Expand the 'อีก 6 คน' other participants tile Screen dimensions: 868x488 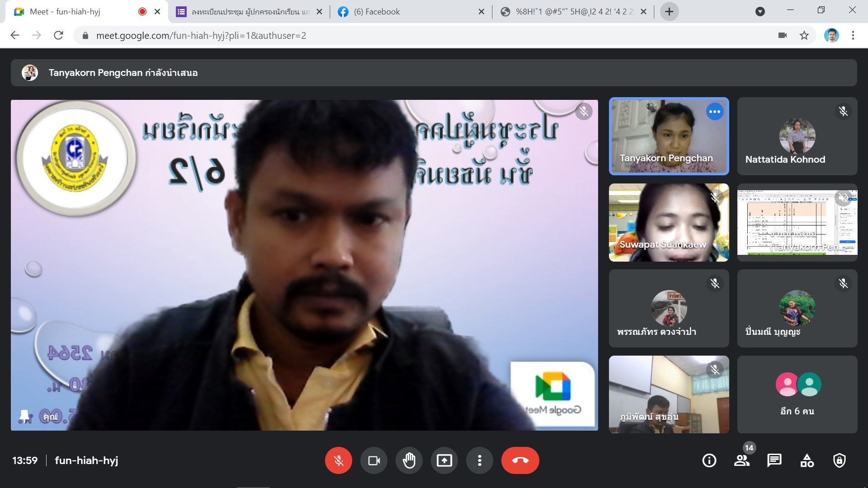pos(797,394)
